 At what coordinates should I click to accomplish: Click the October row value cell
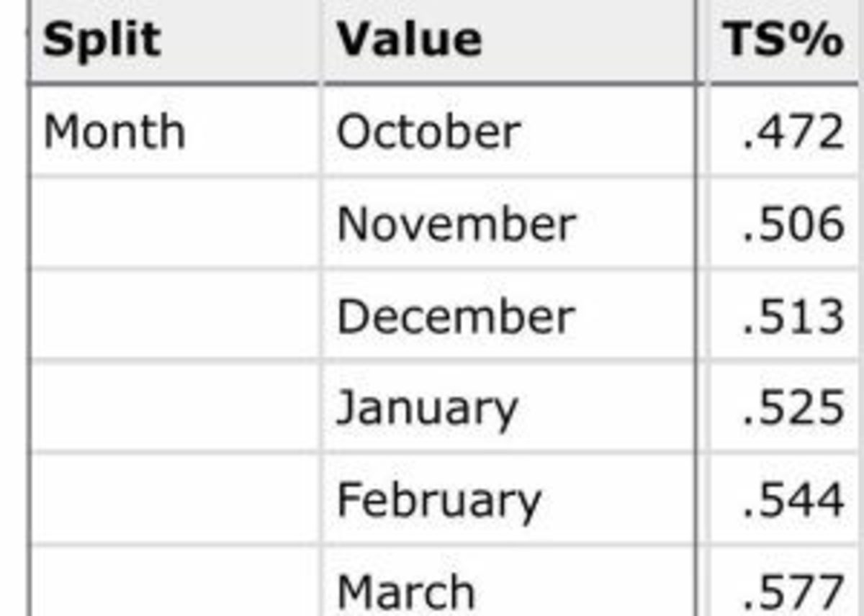[428, 132]
